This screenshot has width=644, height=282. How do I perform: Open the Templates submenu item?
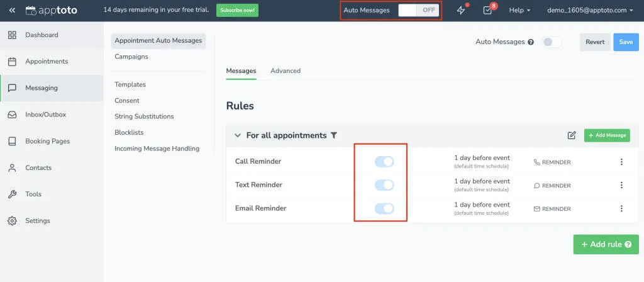pos(130,85)
